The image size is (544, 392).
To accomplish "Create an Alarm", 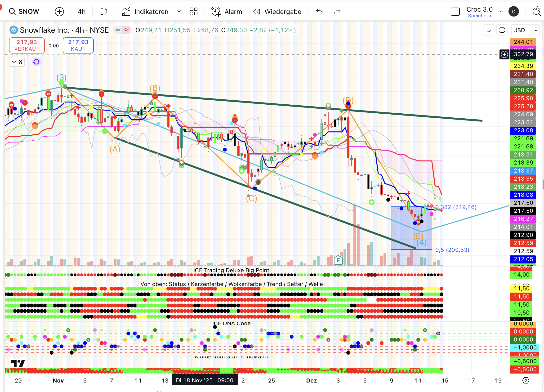I will 227,11.
